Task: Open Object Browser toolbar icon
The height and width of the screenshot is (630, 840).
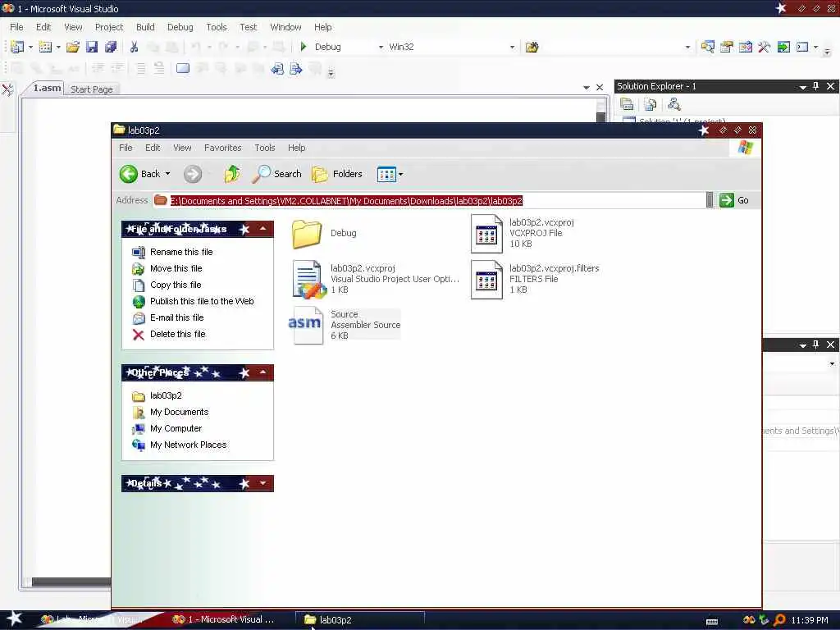Action: [x=745, y=47]
